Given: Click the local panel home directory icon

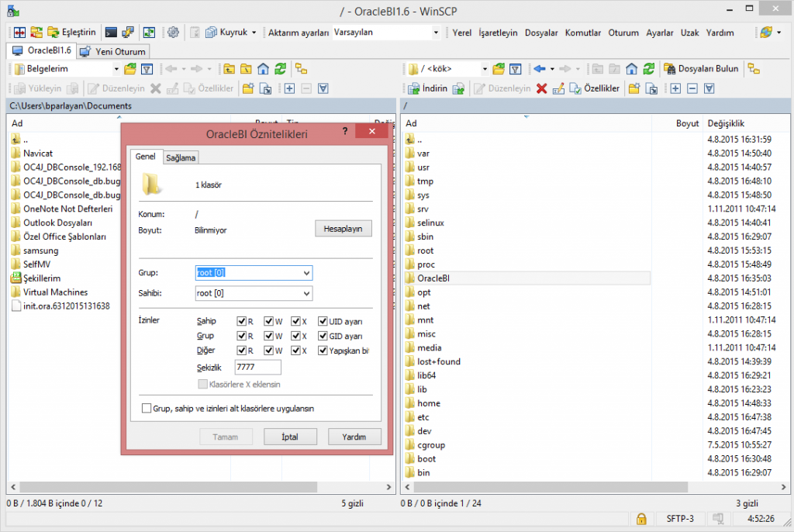Looking at the screenshot, I should (x=263, y=69).
